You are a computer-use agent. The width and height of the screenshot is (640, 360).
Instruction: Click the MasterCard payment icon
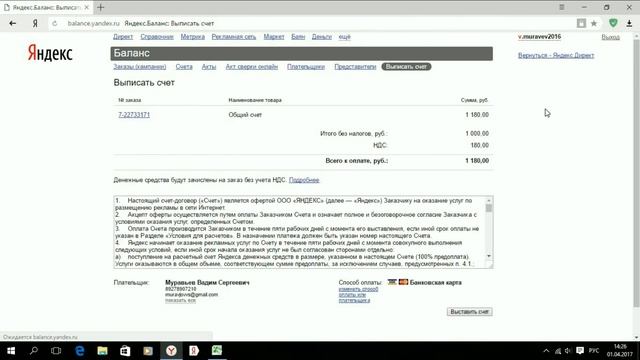coord(403,282)
